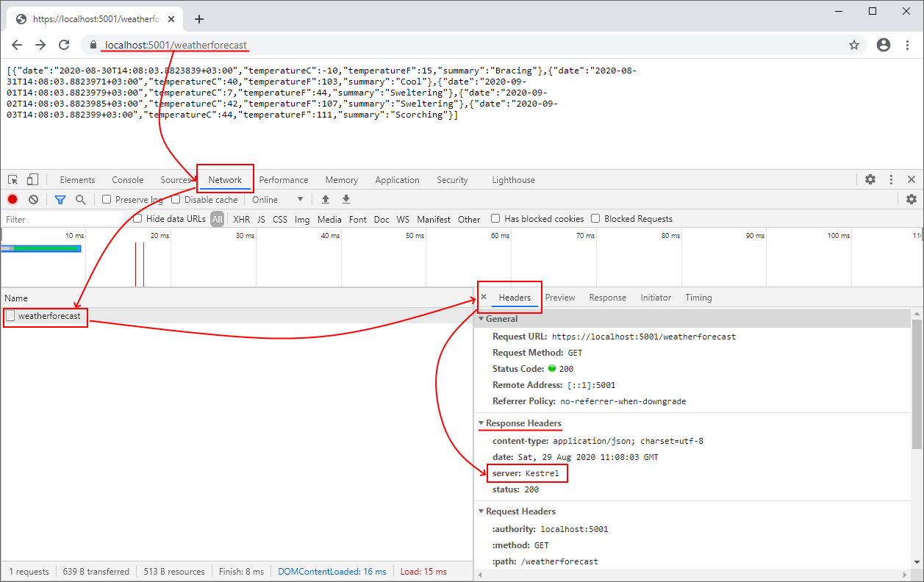Collapse the General section
The width and height of the screenshot is (924, 582).
point(481,319)
